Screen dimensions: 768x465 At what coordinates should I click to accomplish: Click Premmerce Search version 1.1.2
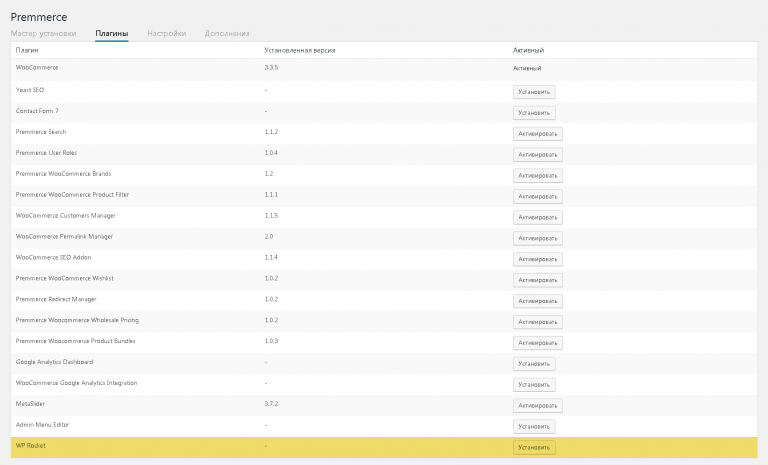coord(271,132)
